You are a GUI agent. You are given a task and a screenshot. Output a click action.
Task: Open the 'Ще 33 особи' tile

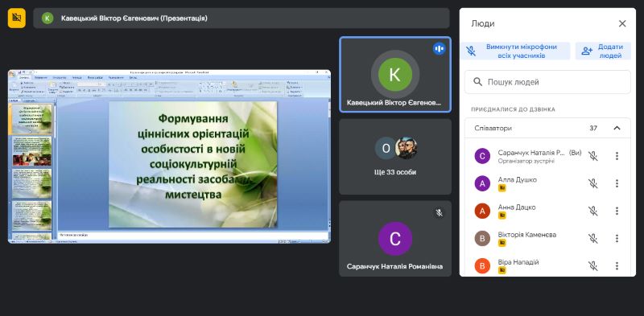pos(395,157)
